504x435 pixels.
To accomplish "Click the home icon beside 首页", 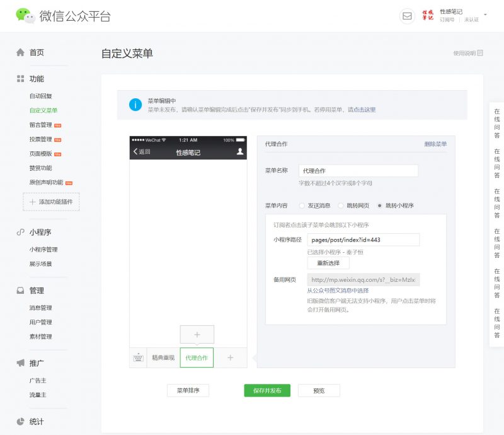I will click(20, 52).
